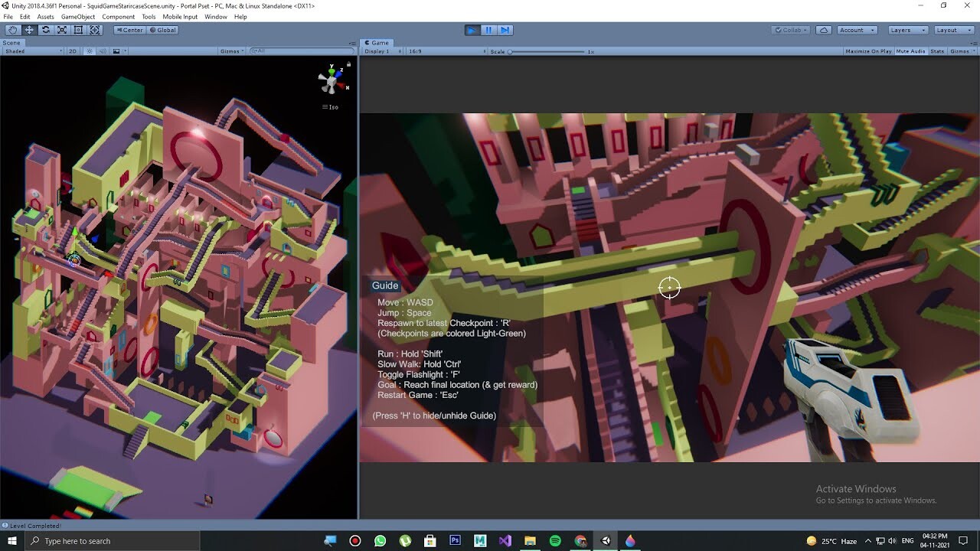Open the Game panel options menu
The height and width of the screenshot is (551, 980).
[x=975, y=43]
